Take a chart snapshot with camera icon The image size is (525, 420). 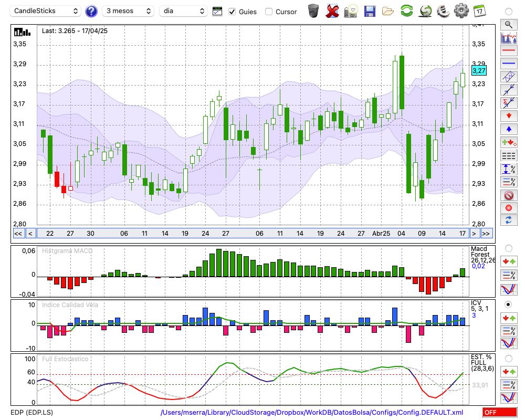click(x=351, y=11)
